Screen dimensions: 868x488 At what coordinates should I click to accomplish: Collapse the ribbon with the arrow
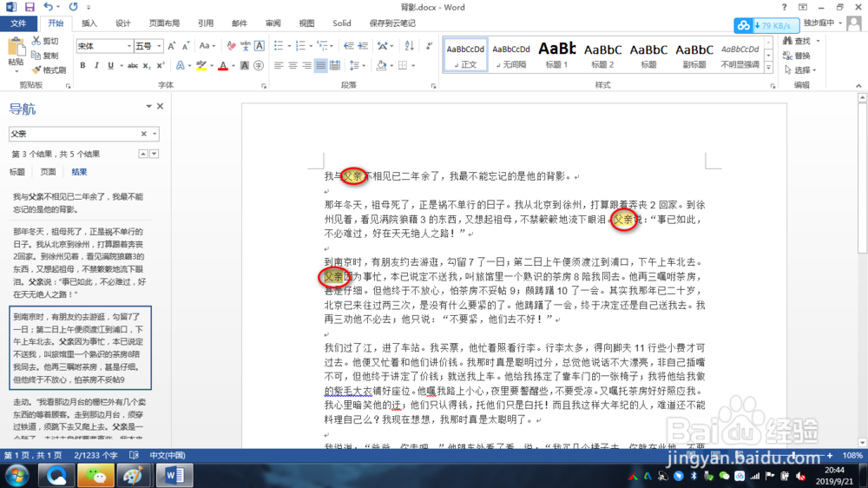[x=858, y=85]
